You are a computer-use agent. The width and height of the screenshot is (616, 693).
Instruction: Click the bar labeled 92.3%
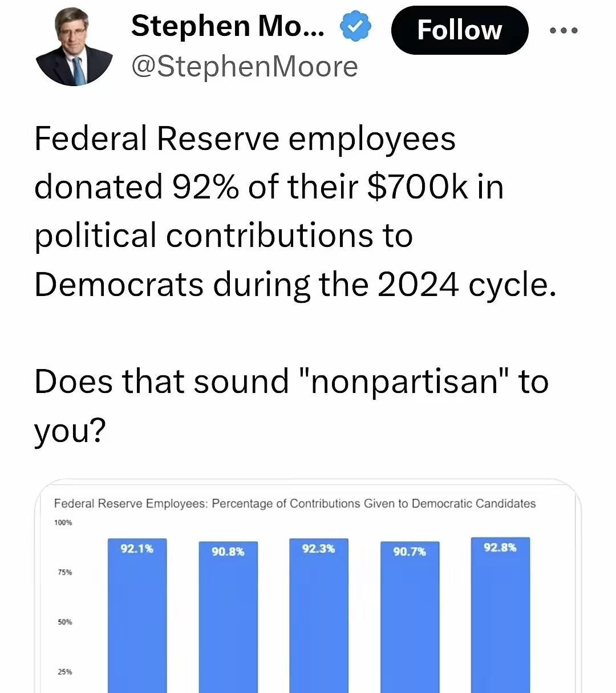point(318,615)
